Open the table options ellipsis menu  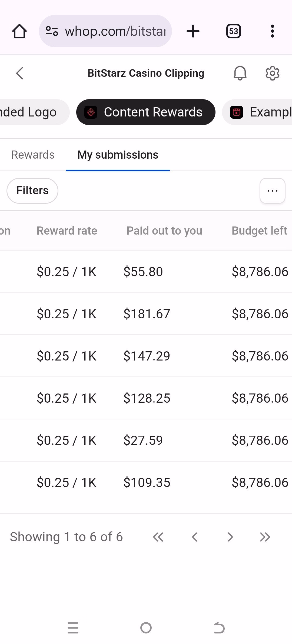[x=273, y=191]
